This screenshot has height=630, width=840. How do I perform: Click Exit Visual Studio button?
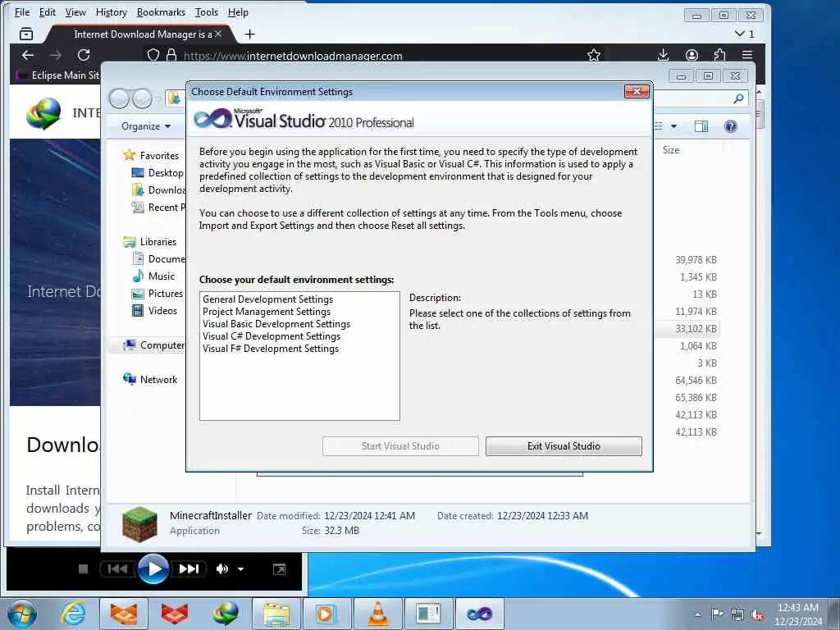564,446
